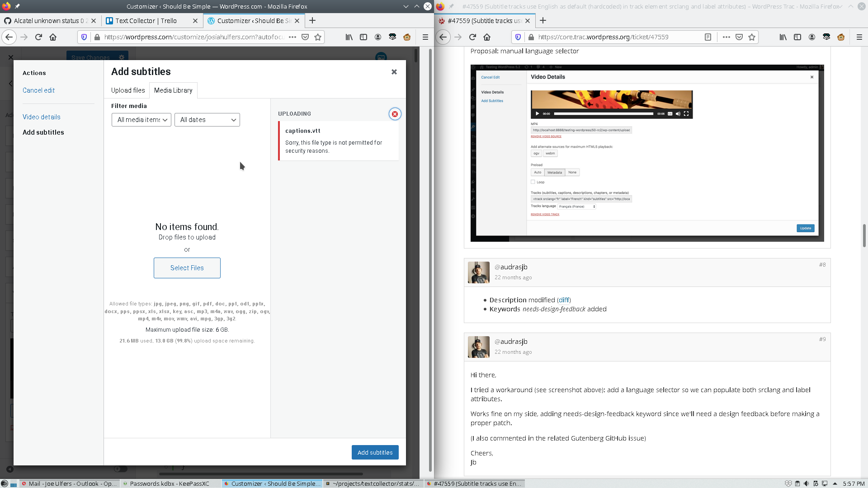The width and height of the screenshot is (868, 488).
Task: Toggle sidebar in left Firefox toolbar
Action: (x=363, y=37)
